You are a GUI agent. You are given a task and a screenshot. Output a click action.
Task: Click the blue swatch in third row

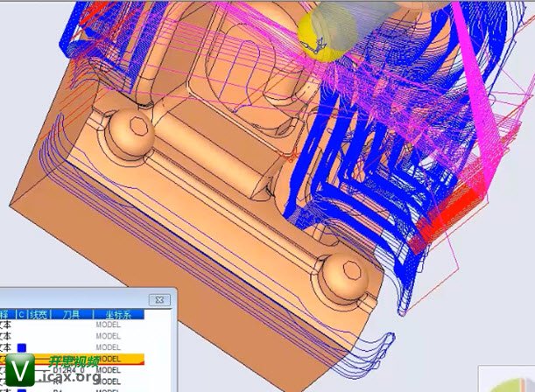22,347
